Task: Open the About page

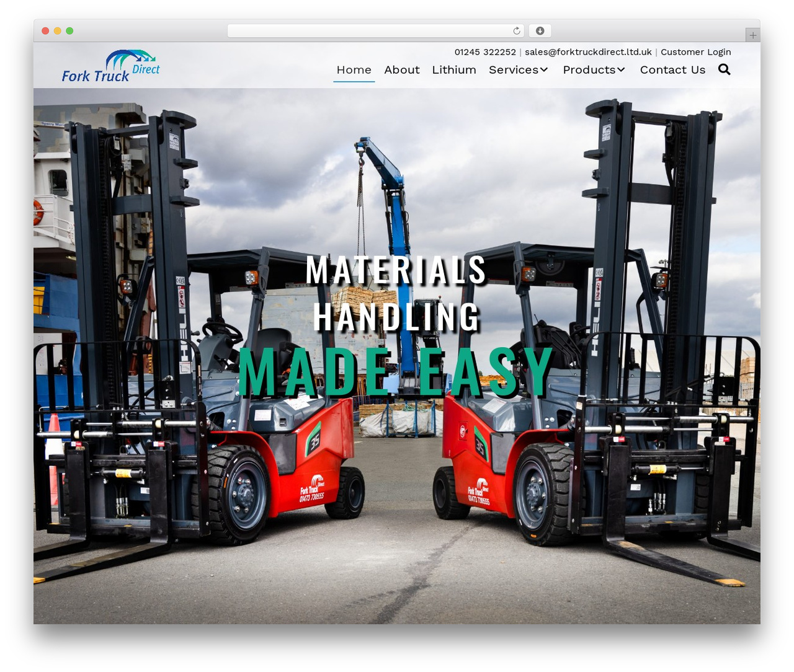Action: [402, 70]
